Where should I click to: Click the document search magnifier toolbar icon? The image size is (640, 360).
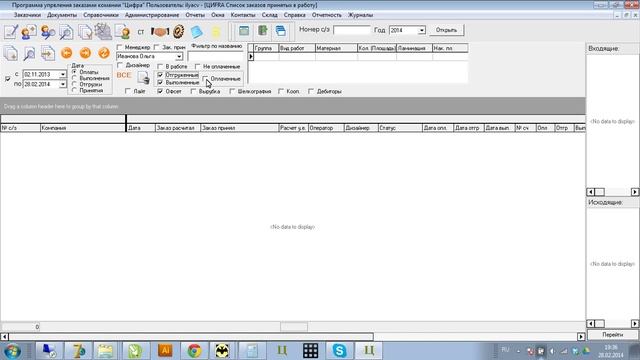pos(66,32)
